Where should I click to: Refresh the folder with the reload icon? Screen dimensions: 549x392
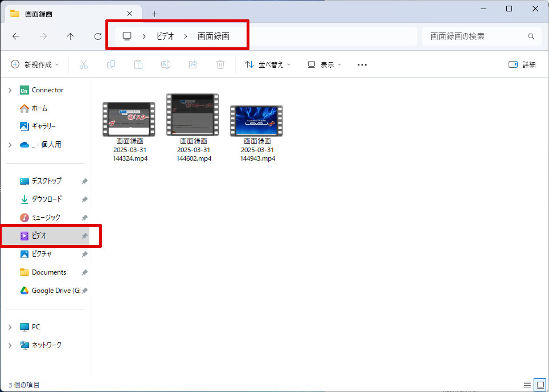pos(97,36)
